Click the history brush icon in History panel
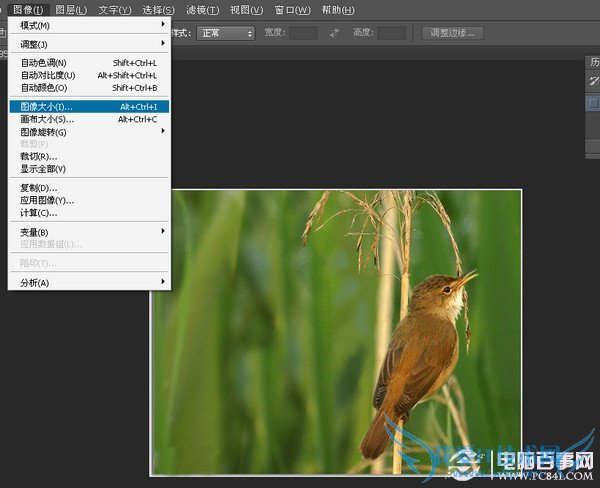This screenshot has height=488, width=600. coord(593,81)
